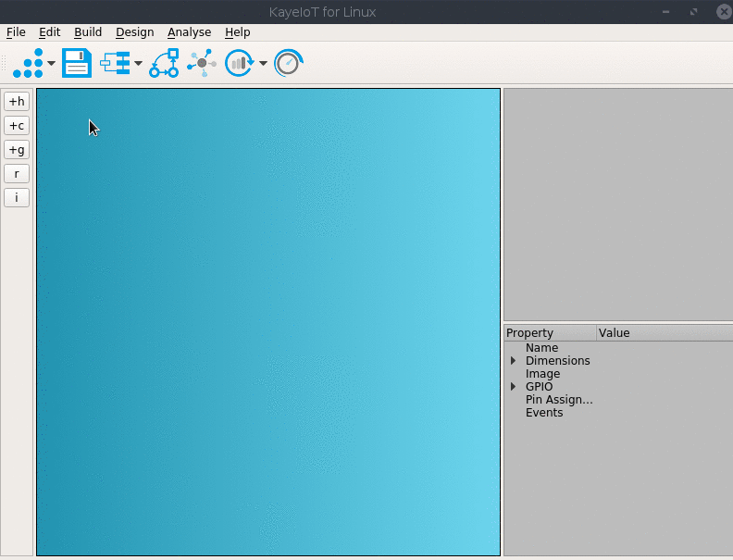Click the network hub nodes icon
Viewport: 733px width, 560px height.
(202, 63)
